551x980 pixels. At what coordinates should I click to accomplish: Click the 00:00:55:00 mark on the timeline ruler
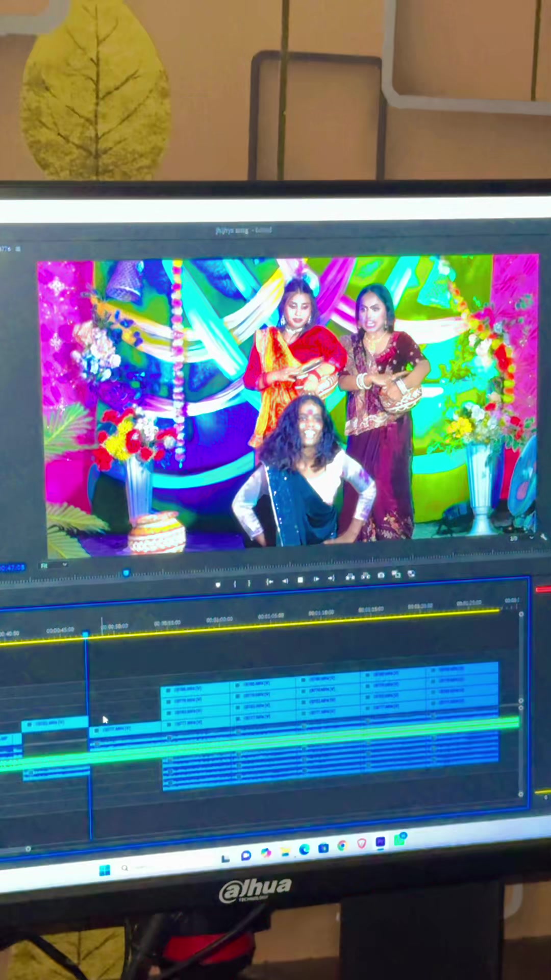[x=167, y=623]
